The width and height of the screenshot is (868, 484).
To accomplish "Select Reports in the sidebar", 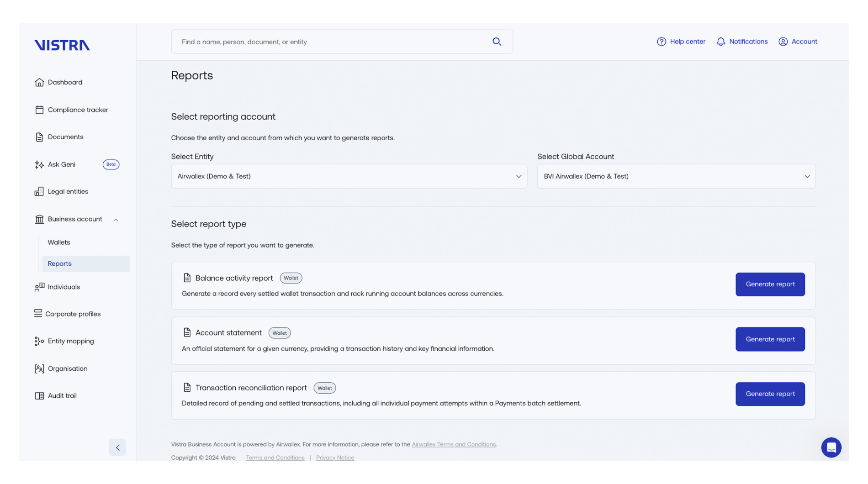I will pyautogui.click(x=86, y=264).
